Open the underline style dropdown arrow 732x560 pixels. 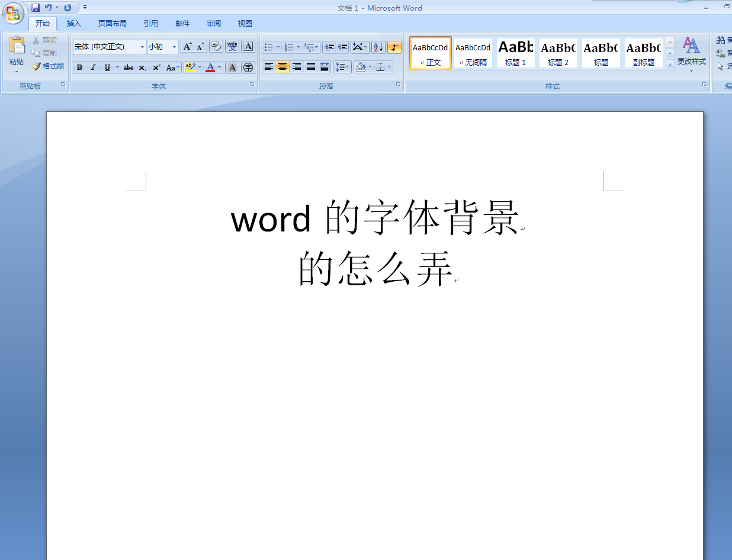117,67
